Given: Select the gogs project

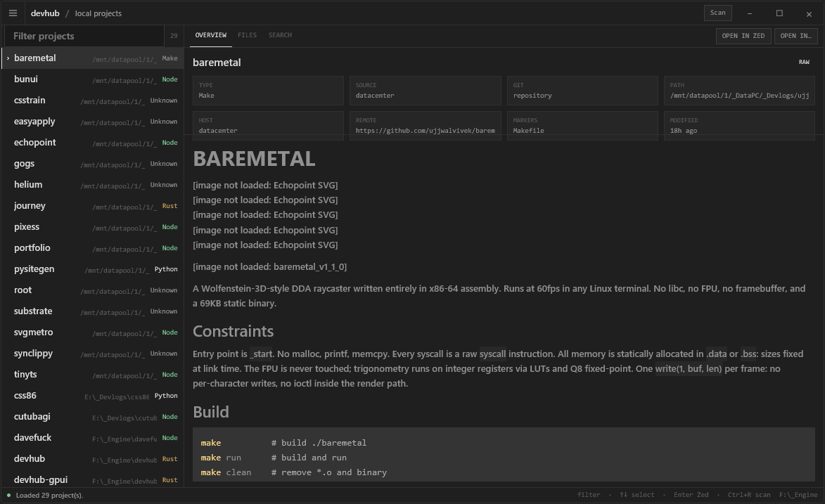Looking at the screenshot, I should (93, 163).
